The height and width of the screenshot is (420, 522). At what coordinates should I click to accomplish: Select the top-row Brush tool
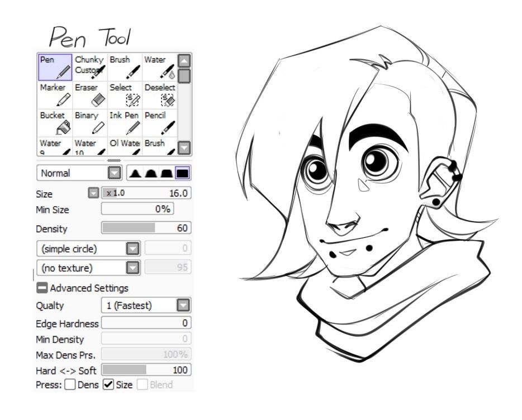pos(125,67)
